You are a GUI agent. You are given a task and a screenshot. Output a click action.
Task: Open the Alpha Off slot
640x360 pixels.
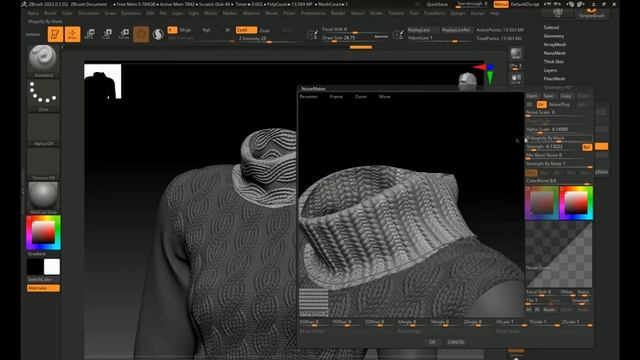tap(43, 129)
